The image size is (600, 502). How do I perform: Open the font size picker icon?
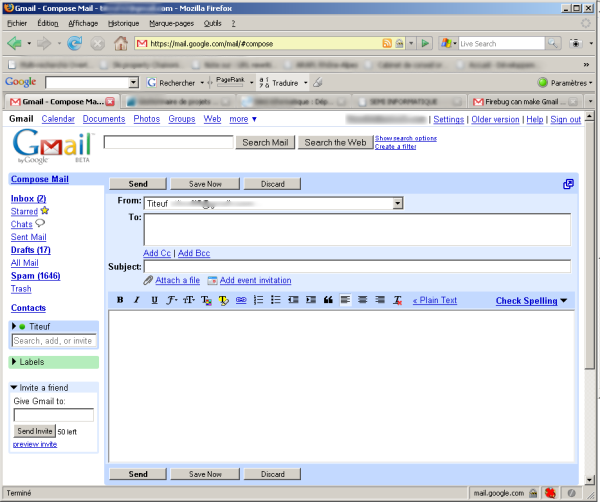coord(189,300)
